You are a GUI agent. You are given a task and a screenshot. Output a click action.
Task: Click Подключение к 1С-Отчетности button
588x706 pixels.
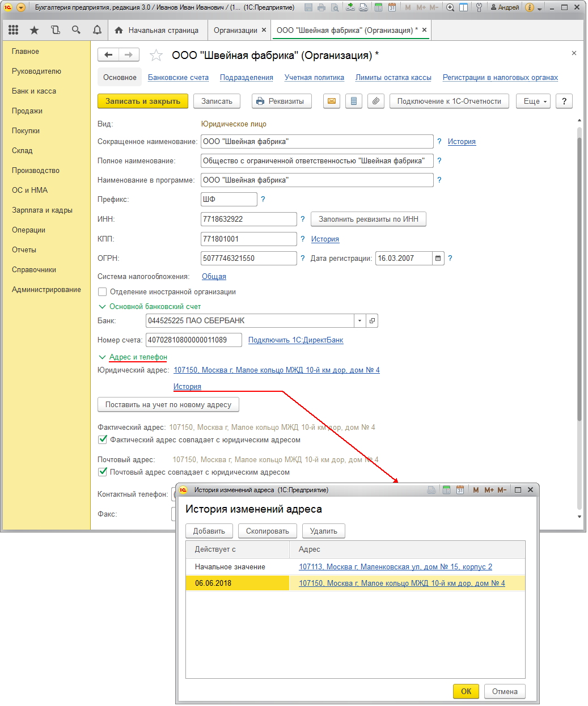click(449, 101)
